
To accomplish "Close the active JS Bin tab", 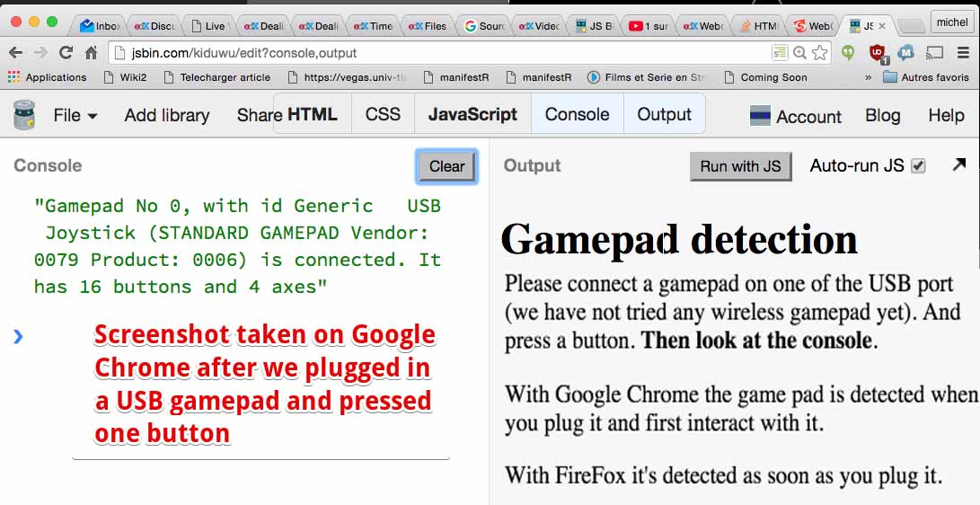I will click(882, 26).
